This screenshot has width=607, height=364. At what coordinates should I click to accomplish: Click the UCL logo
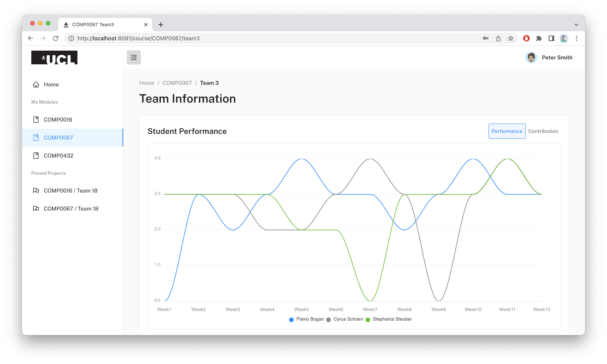54,57
